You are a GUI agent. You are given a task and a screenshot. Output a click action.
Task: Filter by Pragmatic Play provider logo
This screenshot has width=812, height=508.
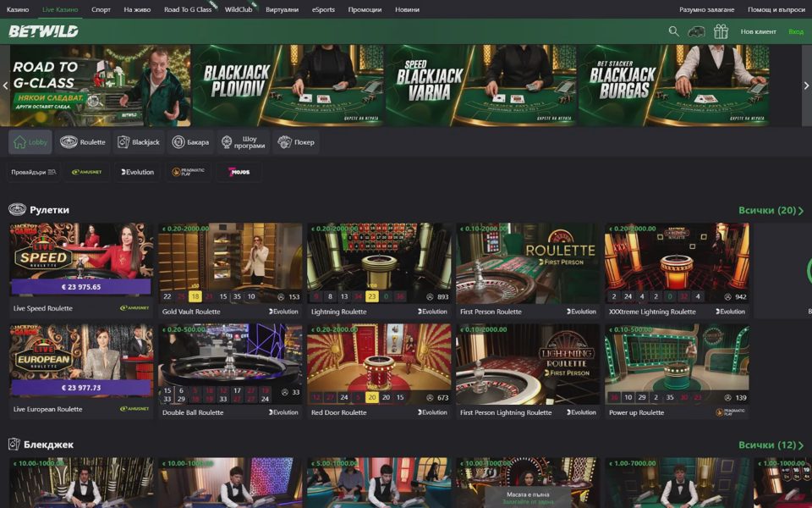click(x=188, y=172)
